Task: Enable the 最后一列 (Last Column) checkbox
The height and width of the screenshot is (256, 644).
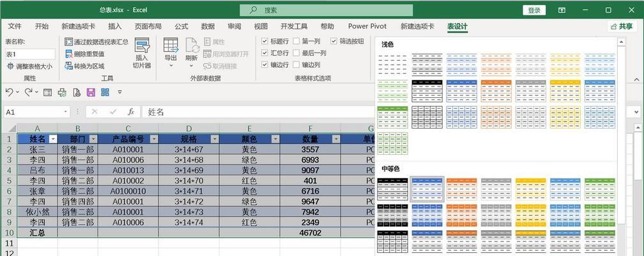Action: point(296,52)
